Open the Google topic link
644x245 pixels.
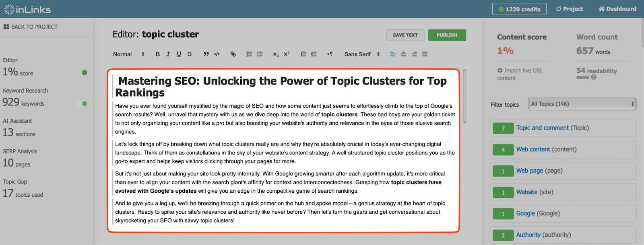click(526, 214)
